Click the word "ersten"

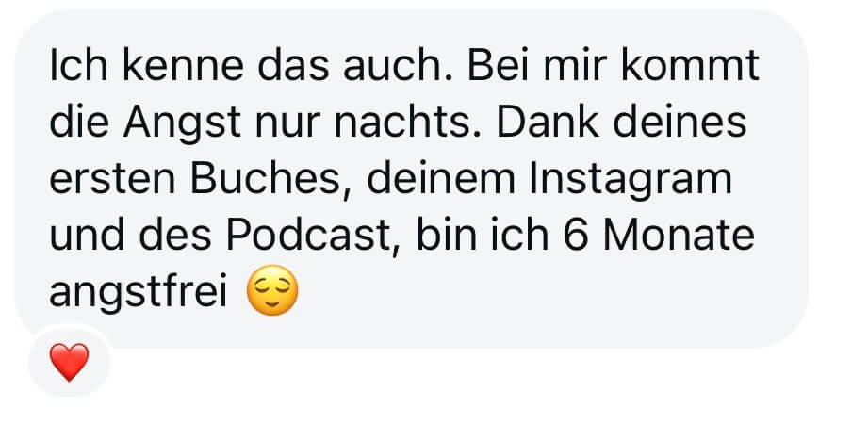click(112, 178)
